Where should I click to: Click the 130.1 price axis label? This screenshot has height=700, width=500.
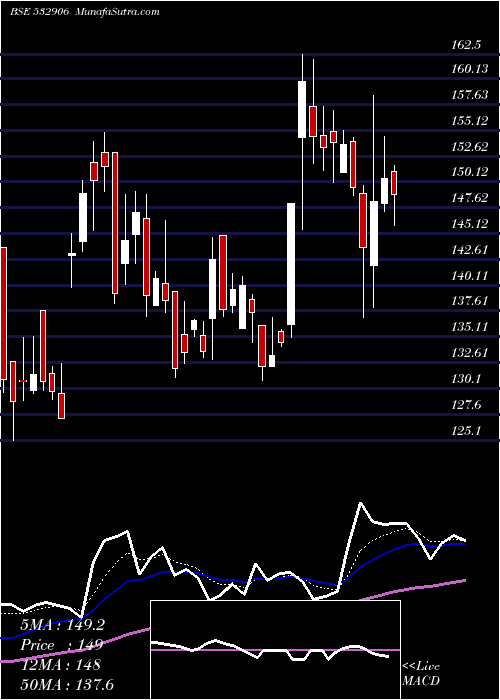click(x=467, y=379)
